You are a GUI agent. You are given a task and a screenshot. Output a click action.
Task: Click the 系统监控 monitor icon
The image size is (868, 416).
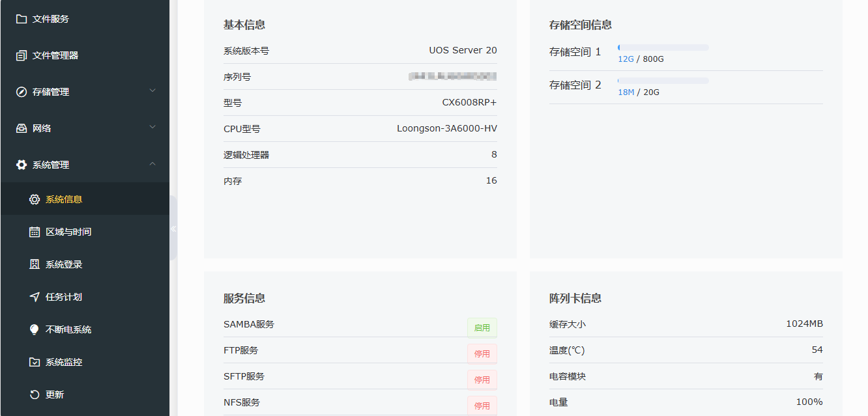tap(34, 363)
